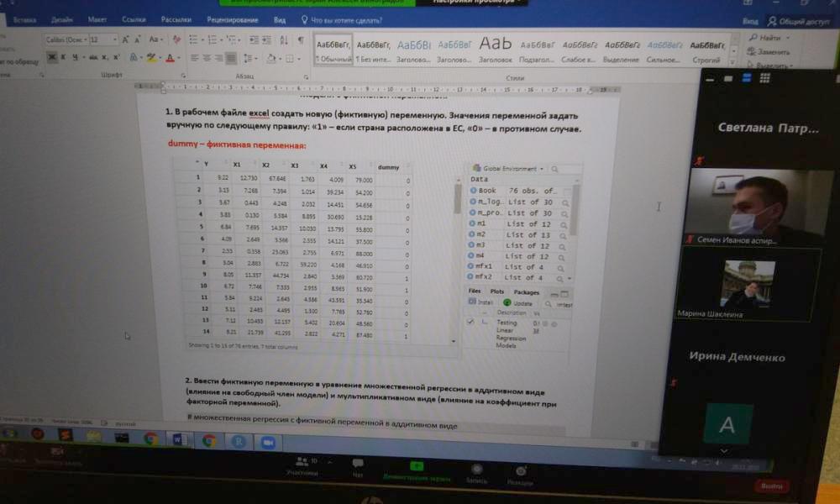Open the Zoom chat button

[x=358, y=468]
